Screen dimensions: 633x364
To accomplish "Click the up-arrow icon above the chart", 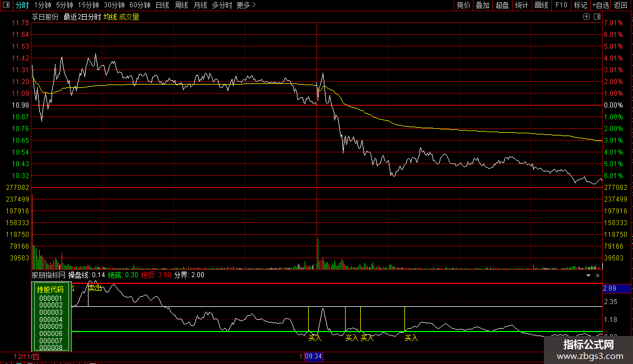I will pyautogui.click(x=586, y=17).
